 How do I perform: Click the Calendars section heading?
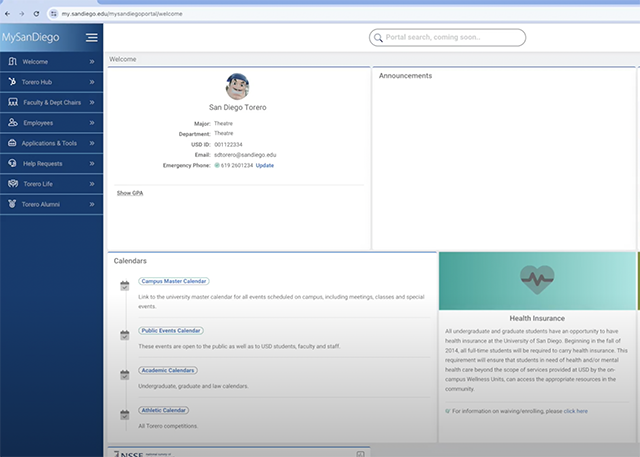click(130, 261)
